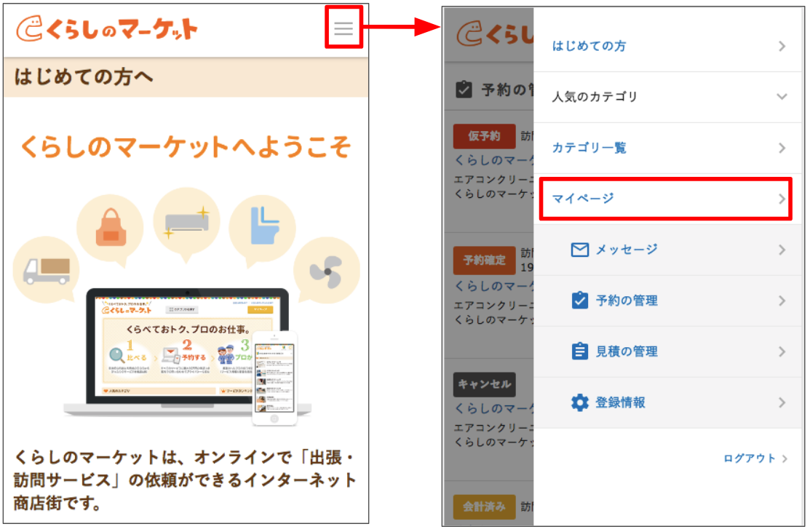Open 見積の管理 submenu item
The width and height of the screenshot is (810, 532).
pyautogui.click(x=669, y=352)
